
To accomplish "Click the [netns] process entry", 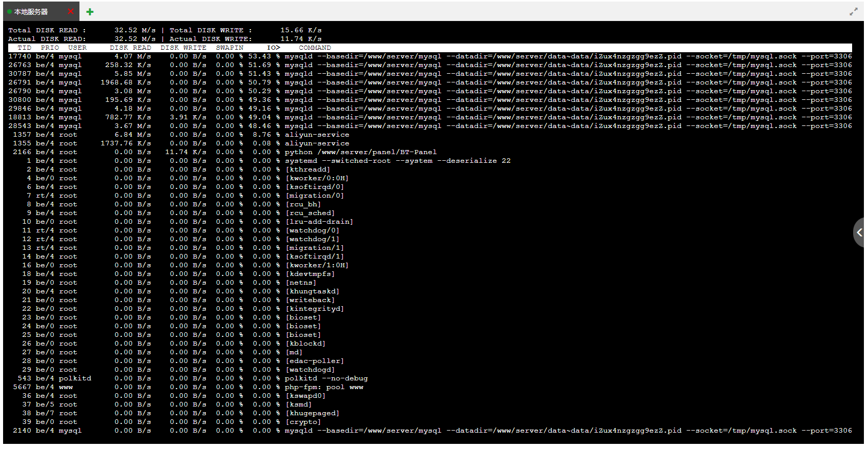I will point(301,283).
